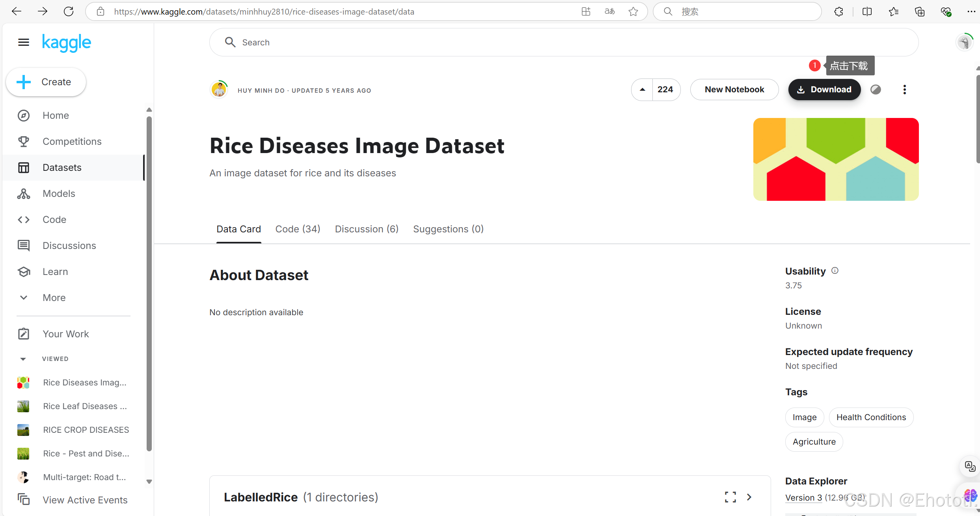
Task: Click the colorful dataset cover image
Action: point(836,159)
